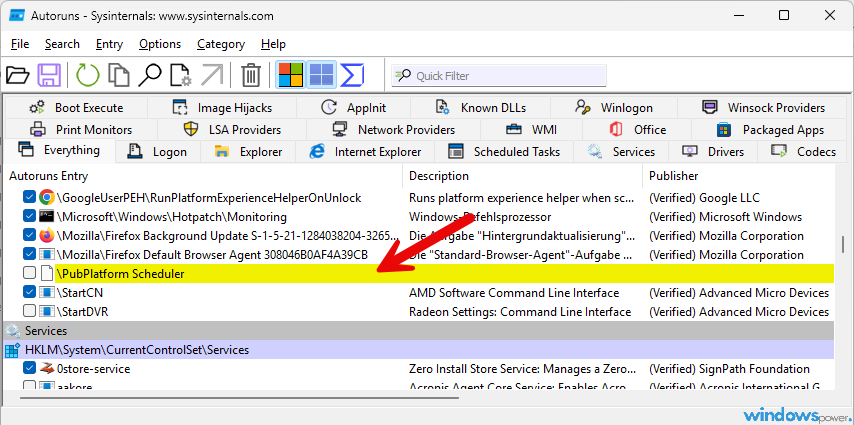
Task: Enable the StartDVR entry checkbox
Action: [29, 312]
